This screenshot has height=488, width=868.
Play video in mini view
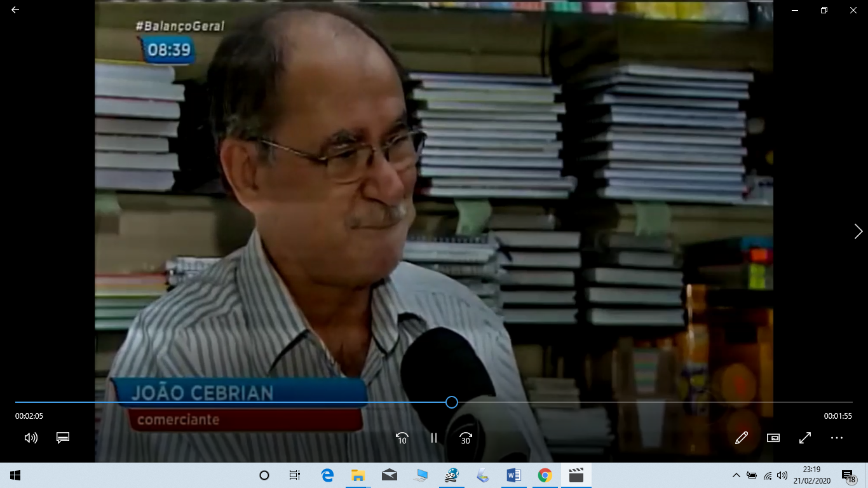pos(773,438)
